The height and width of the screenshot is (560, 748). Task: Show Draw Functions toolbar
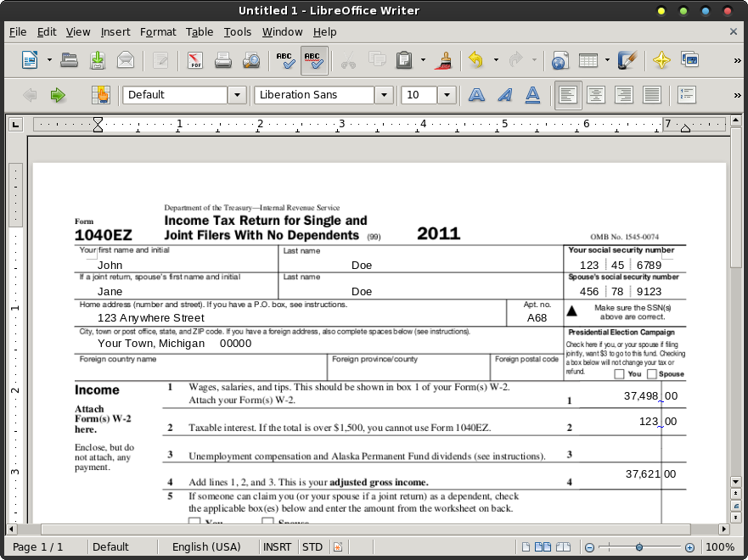(627, 60)
